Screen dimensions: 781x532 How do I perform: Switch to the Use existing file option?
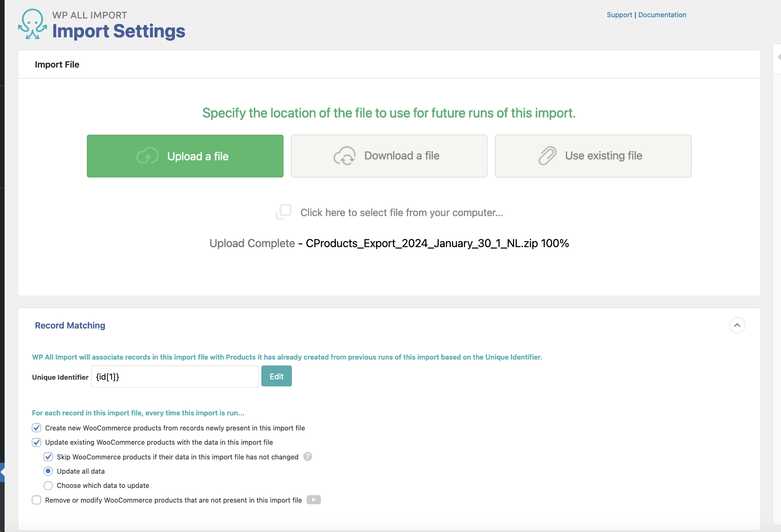(593, 156)
